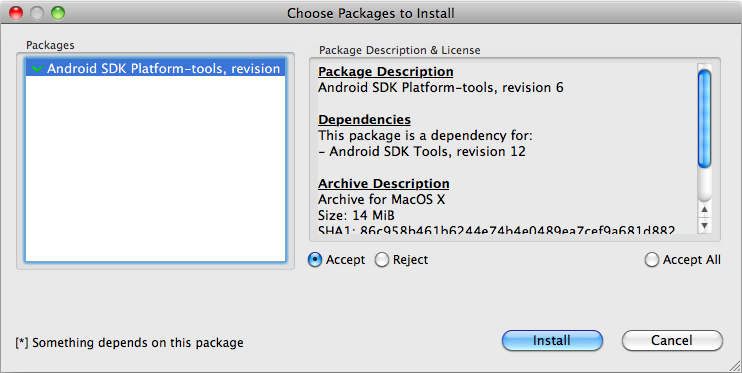Click the Archive Description heading

(384, 183)
